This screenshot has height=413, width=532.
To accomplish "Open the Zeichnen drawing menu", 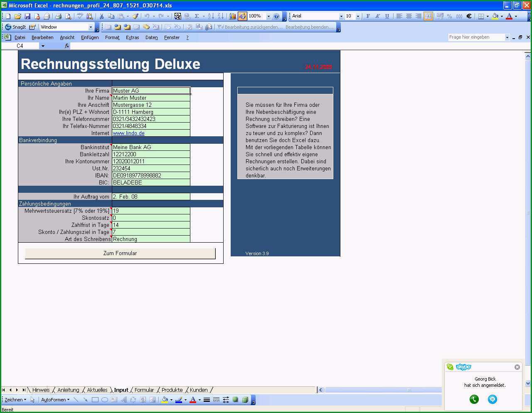I will (15, 400).
